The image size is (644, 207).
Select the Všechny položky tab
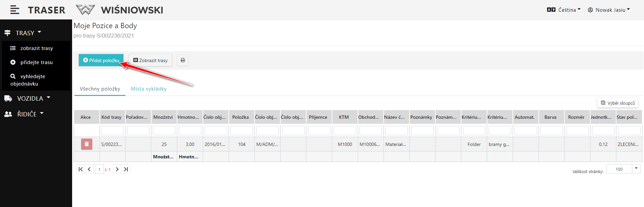click(x=100, y=89)
